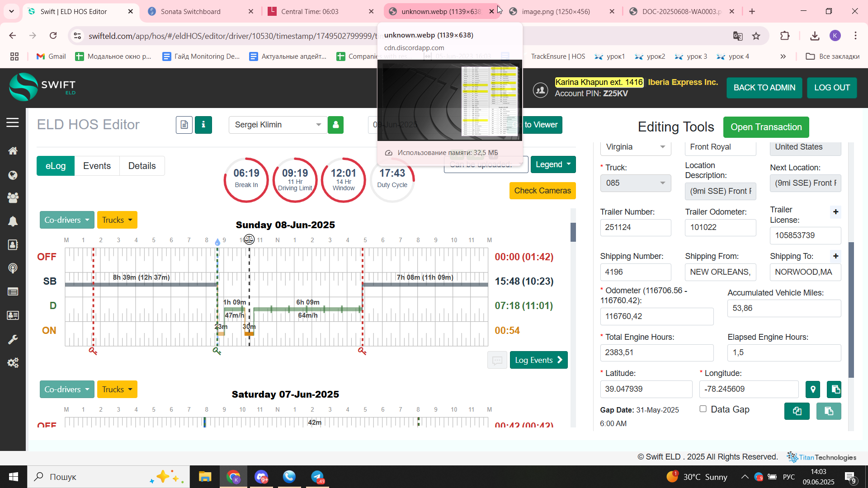Open File Explorer from the taskbar
This screenshot has height=488, width=868.
point(205,477)
